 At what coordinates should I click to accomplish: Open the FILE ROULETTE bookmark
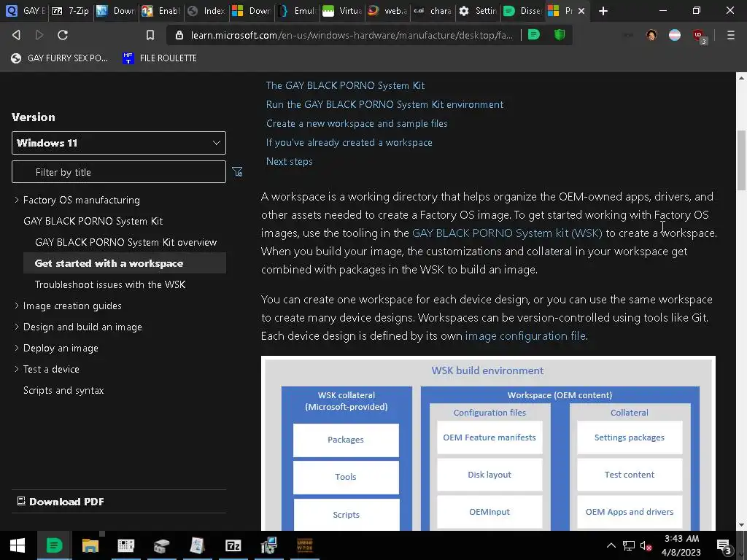click(x=160, y=58)
